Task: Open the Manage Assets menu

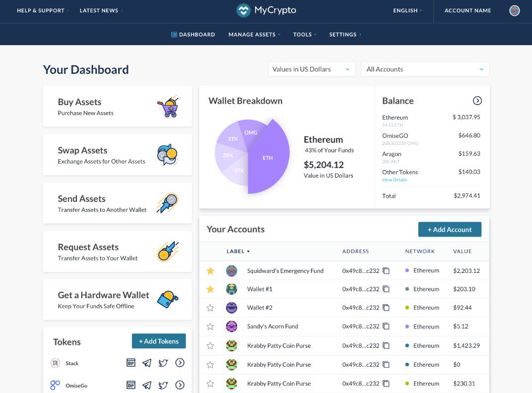Action: coord(254,35)
